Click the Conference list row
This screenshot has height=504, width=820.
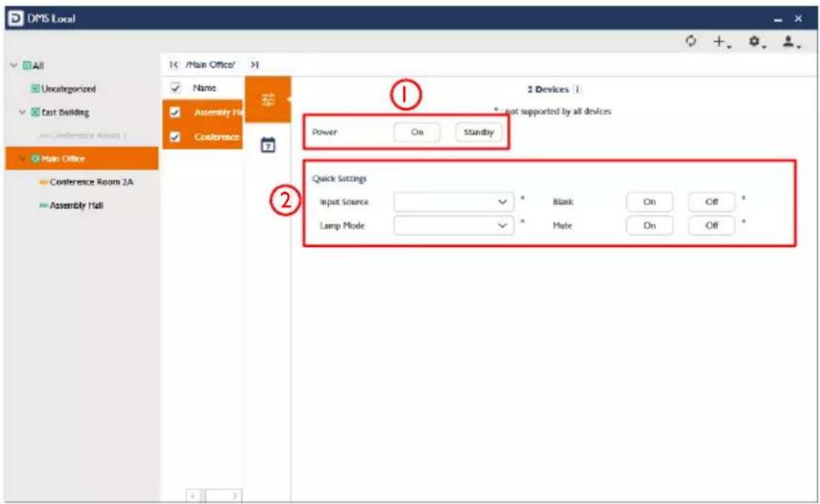click(202, 137)
